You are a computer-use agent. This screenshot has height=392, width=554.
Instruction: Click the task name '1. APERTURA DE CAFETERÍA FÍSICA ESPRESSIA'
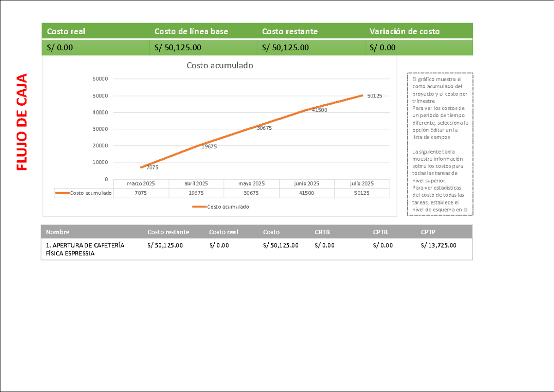85,249
